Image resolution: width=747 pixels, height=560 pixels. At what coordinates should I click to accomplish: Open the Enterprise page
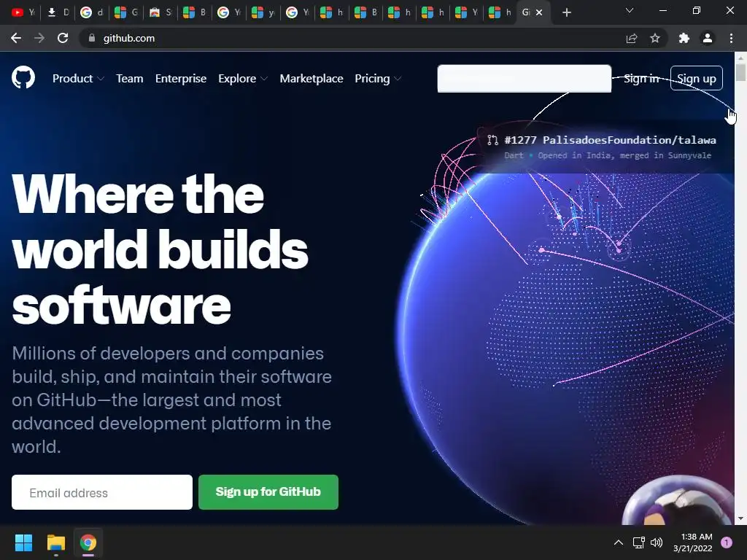coord(181,79)
